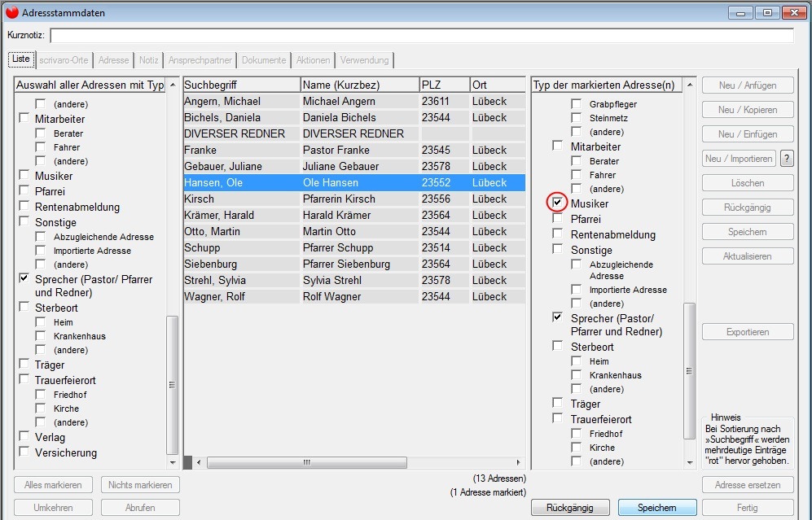812x520 pixels.
Task: Enable Verlag checkbox in left panel
Action: click(x=24, y=436)
